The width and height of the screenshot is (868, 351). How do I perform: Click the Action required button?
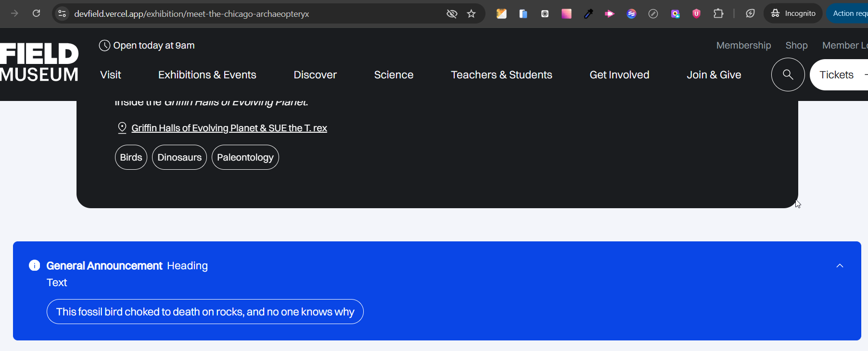[847, 13]
